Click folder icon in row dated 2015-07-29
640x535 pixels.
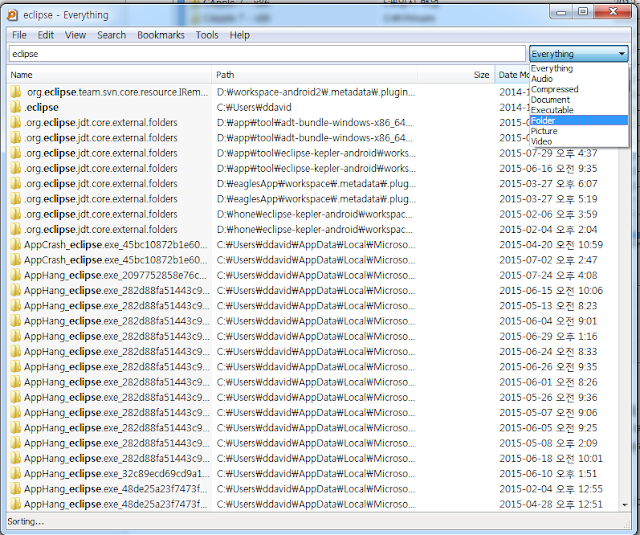tap(16, 153)
